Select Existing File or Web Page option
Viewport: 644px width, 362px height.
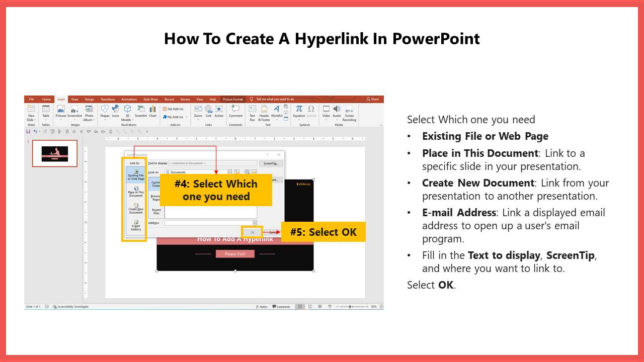coord(136,174)
